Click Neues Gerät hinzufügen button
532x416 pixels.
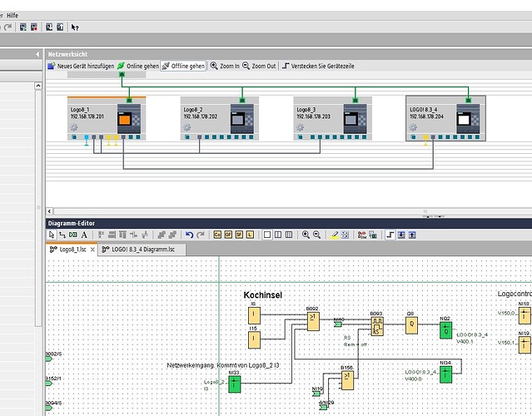pos(81,66)
